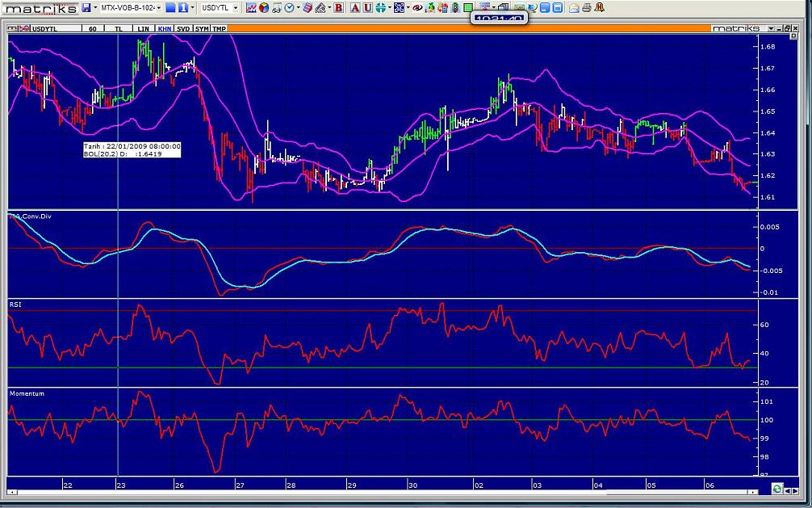Click the red A text icon
812x508 pixels.
355,8
